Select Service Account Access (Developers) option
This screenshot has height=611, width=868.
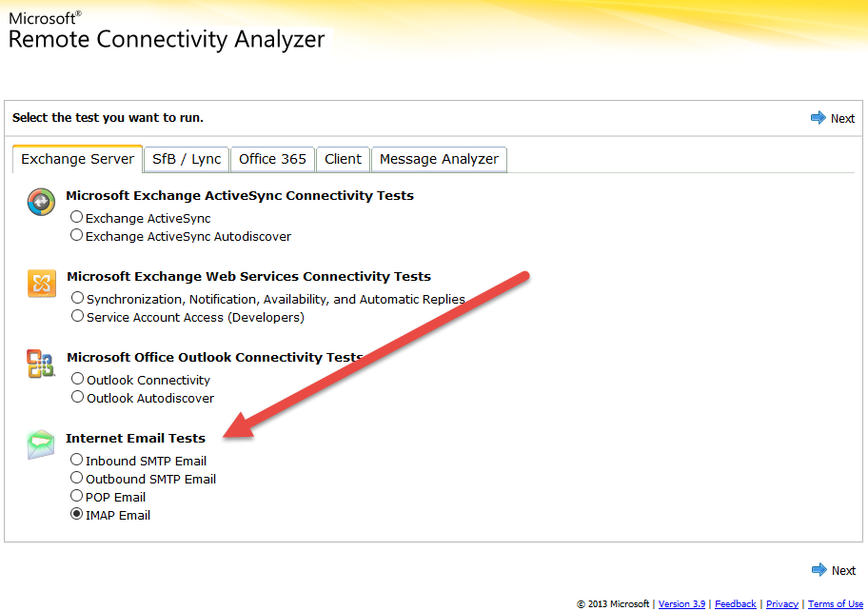pyautogui.click(x=77, y=316)
